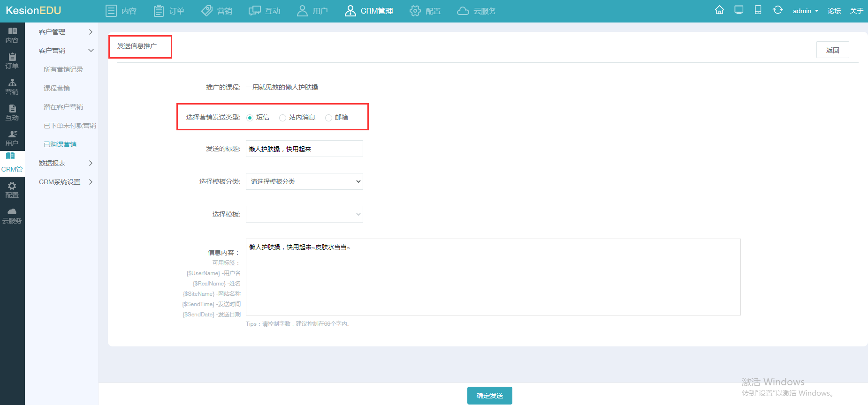Expand the 客户管理 menu section
Viewport: 868px width, 405px height.
tap(66, 32)
